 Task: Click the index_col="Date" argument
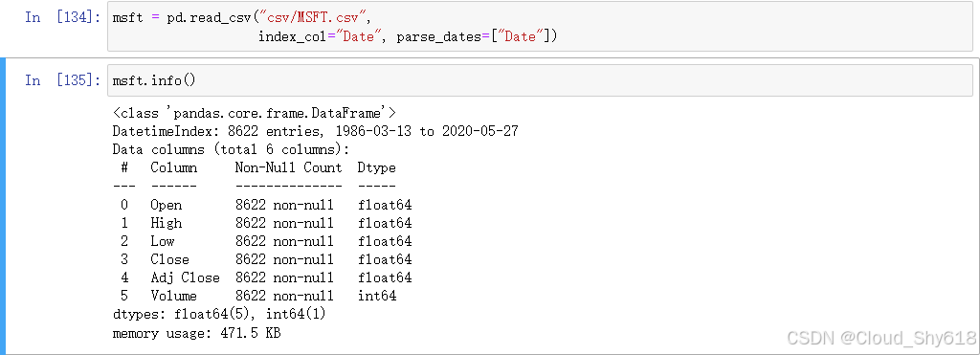point(320,37)
